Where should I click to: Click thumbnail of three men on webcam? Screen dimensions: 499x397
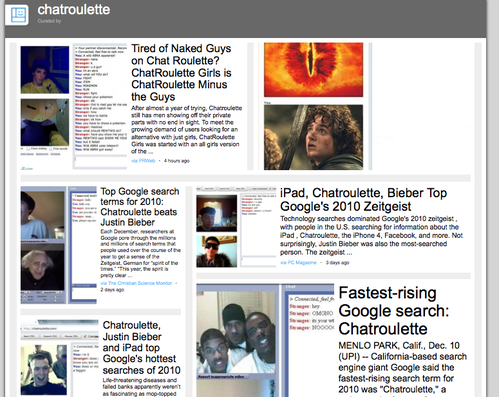tap(237, 332)
